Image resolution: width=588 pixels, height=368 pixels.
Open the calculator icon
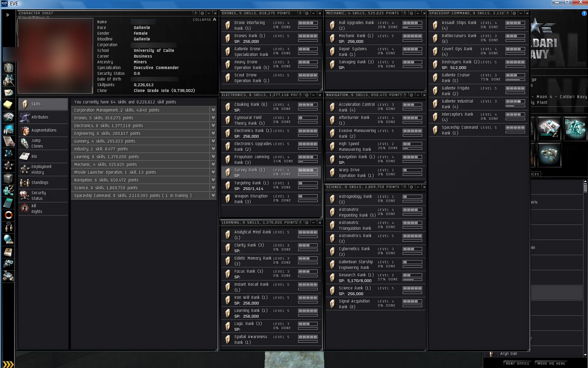[x=9, y=203]
